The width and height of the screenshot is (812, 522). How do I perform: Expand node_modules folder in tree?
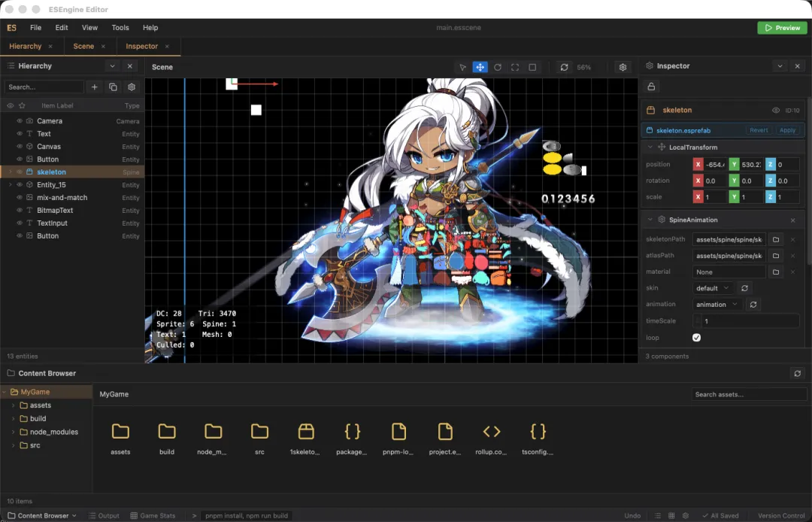(x=13, y=432)
